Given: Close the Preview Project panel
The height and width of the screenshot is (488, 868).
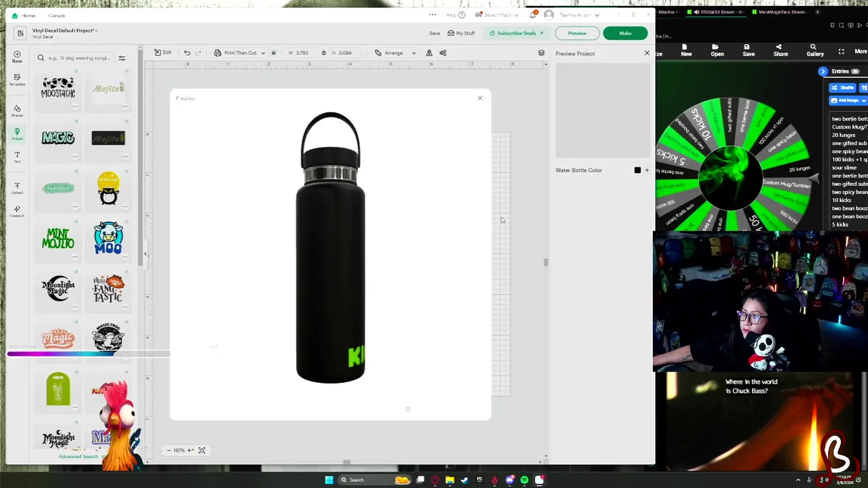Looking at the screenshot, I should click(x=647, y=53).
